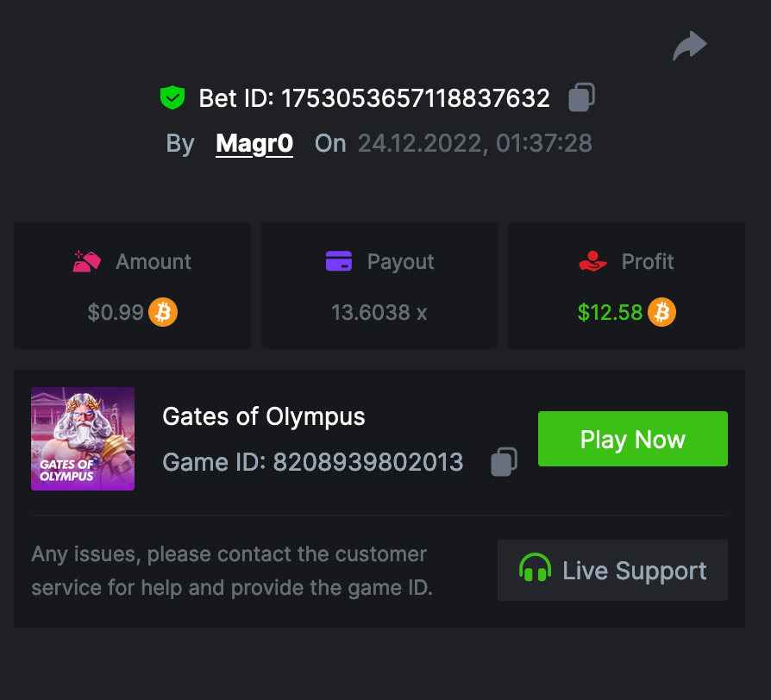Click the red Profit hand icon
The image size is (771, 700).
593,261
